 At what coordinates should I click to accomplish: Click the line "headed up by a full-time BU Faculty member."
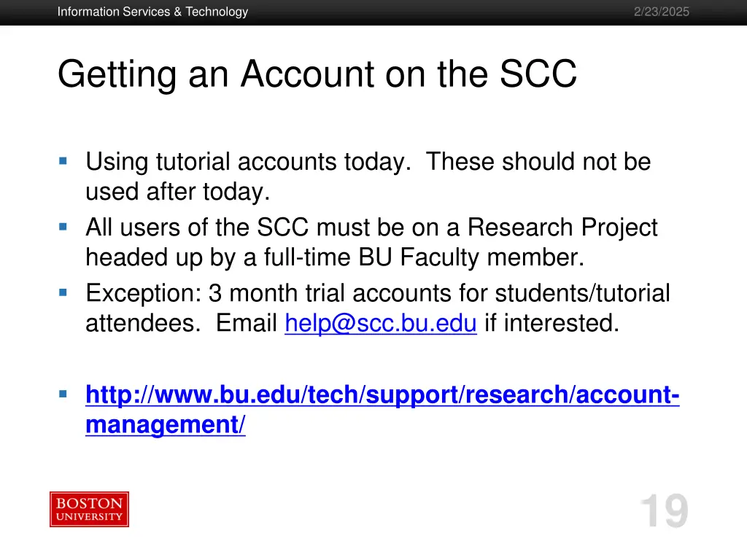tap(335, 257)
